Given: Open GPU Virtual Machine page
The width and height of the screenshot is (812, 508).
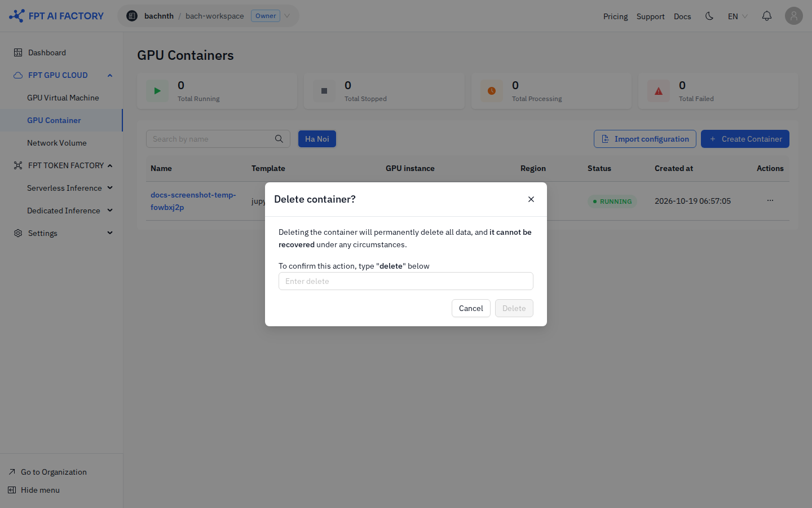Looking at the screenshot, I should (x=63, y=98).
